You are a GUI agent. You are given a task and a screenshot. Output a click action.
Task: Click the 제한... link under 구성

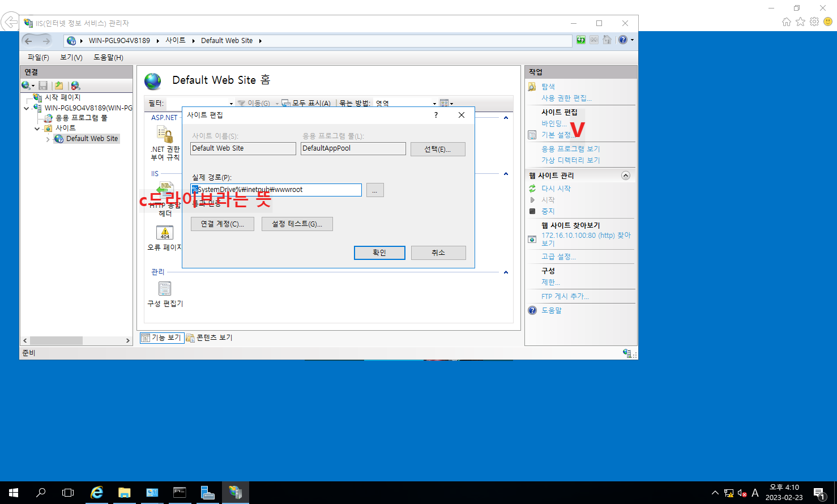[x=550, y=282]
